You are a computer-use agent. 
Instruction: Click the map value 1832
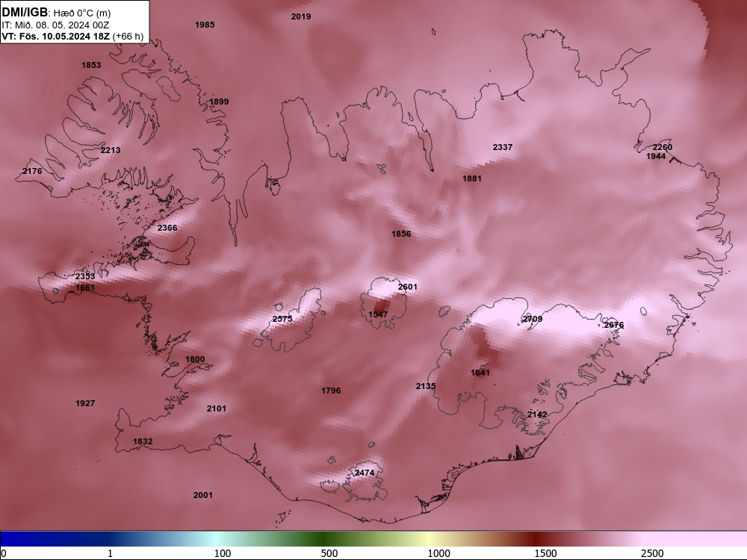[143, 441]
